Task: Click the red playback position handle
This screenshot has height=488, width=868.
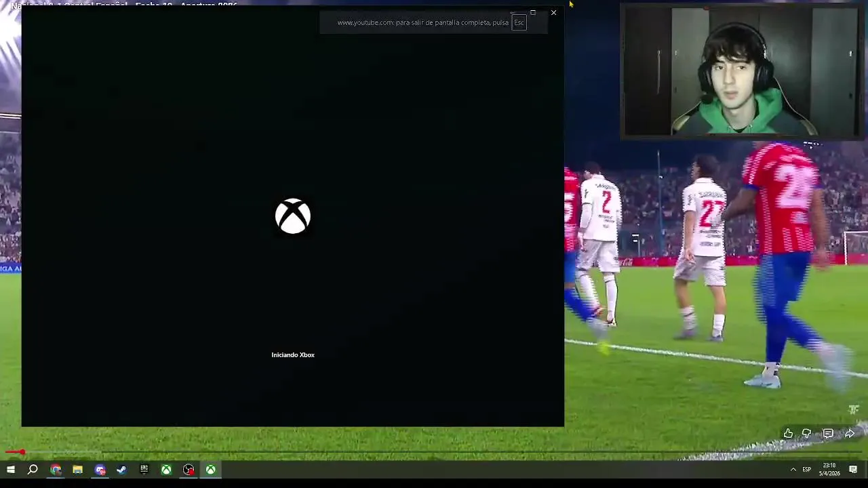Action: click(x=22, y=452)
